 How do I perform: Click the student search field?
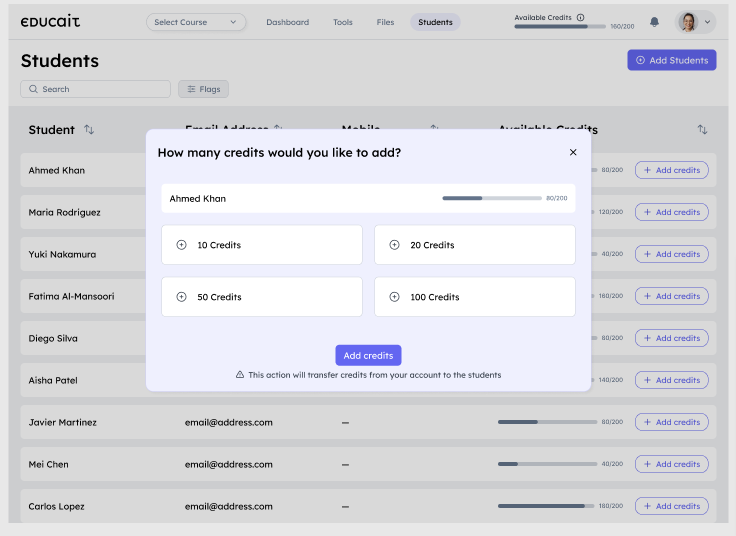coord(96,89)
